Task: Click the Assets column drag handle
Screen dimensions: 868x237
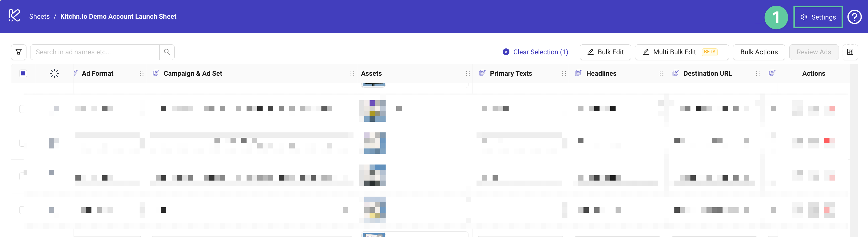Action: click(x=468, y=74)
